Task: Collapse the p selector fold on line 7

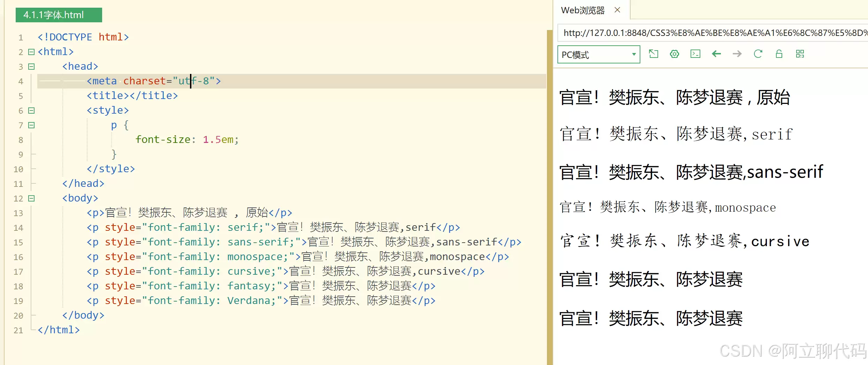Action: pyautogui.click(x=31, y=125)
